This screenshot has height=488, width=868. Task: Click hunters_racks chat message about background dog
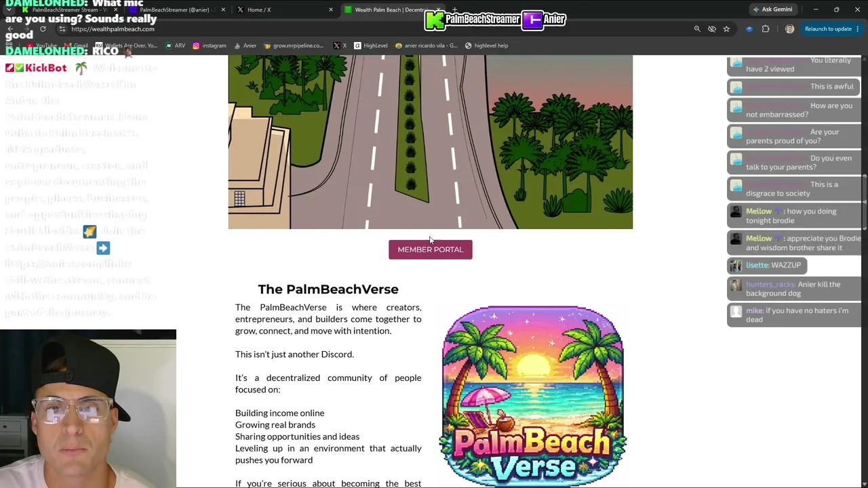[x=794, y=289]
